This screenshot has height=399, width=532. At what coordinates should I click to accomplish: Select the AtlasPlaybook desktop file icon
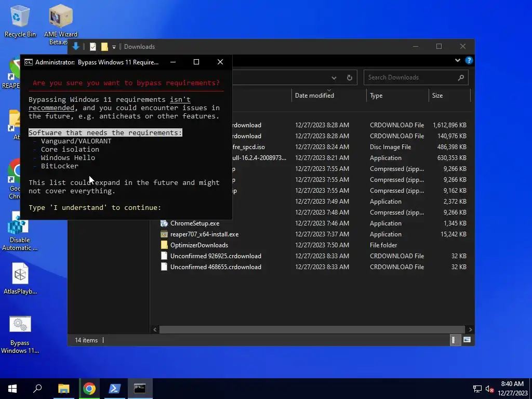click(x=20, y=278)
